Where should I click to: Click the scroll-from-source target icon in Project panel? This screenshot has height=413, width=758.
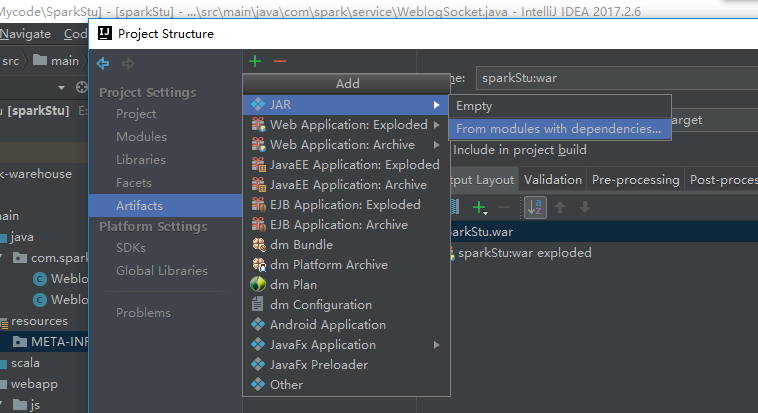tap(82, 87)
